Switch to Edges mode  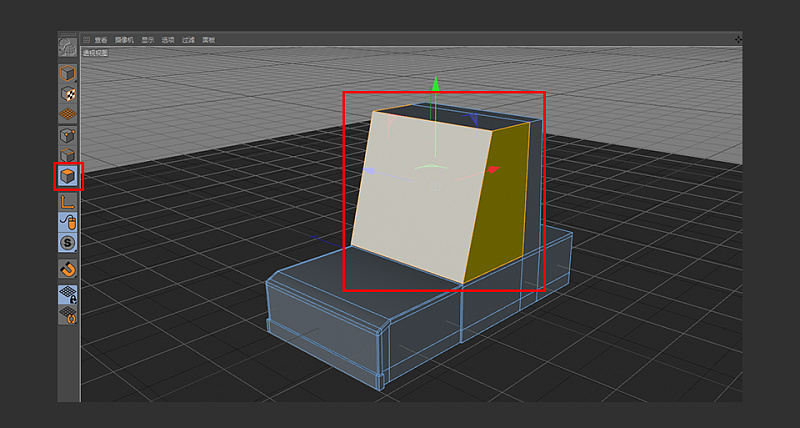click(x=68, y=155)
